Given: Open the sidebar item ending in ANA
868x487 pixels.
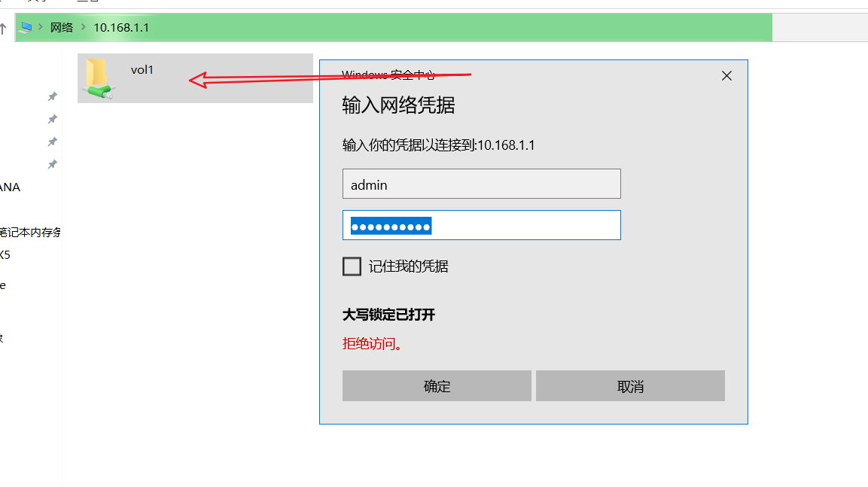Looking at the screenshot, I should 10,187.
